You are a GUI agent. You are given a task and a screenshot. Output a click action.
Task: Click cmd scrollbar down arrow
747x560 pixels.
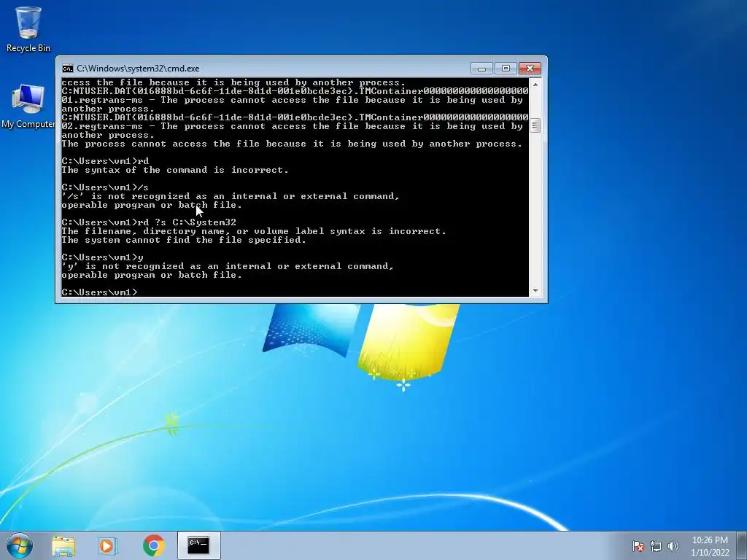pos(535,290)
